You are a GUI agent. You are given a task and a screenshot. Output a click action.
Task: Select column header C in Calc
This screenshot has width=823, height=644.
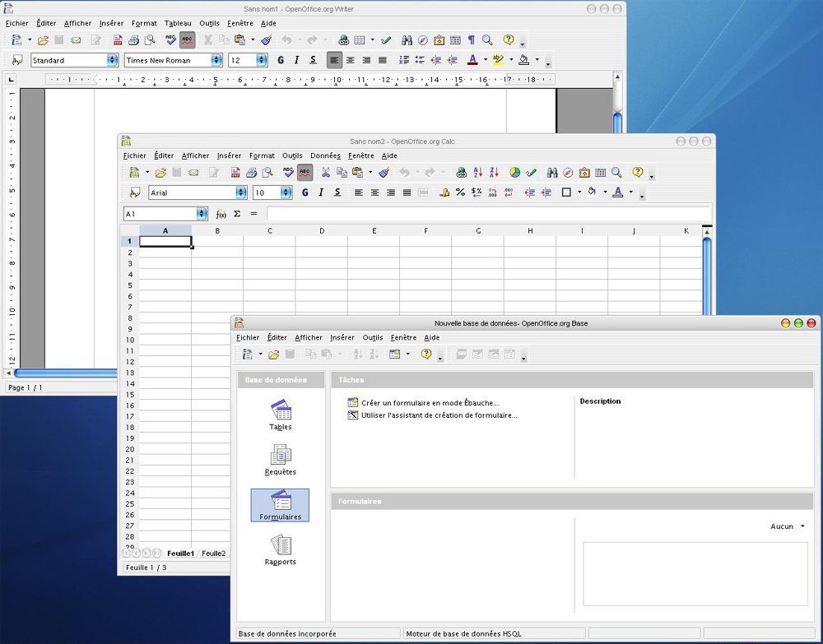270,231
